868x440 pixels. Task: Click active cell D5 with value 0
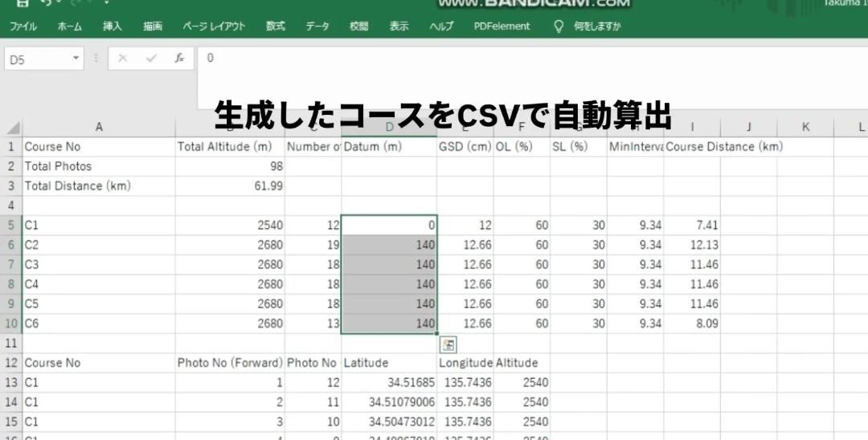pyautogui.click(x=389, y=226)
